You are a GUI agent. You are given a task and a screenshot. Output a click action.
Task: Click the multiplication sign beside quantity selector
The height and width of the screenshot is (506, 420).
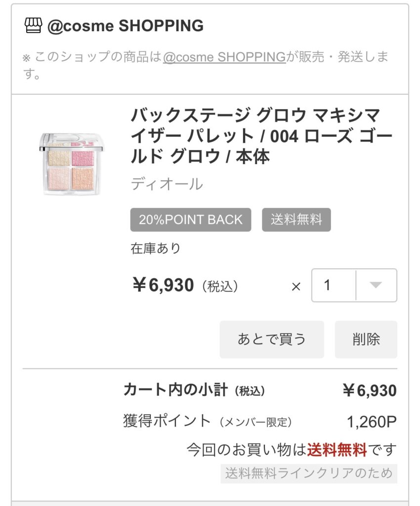coord(296,287)
